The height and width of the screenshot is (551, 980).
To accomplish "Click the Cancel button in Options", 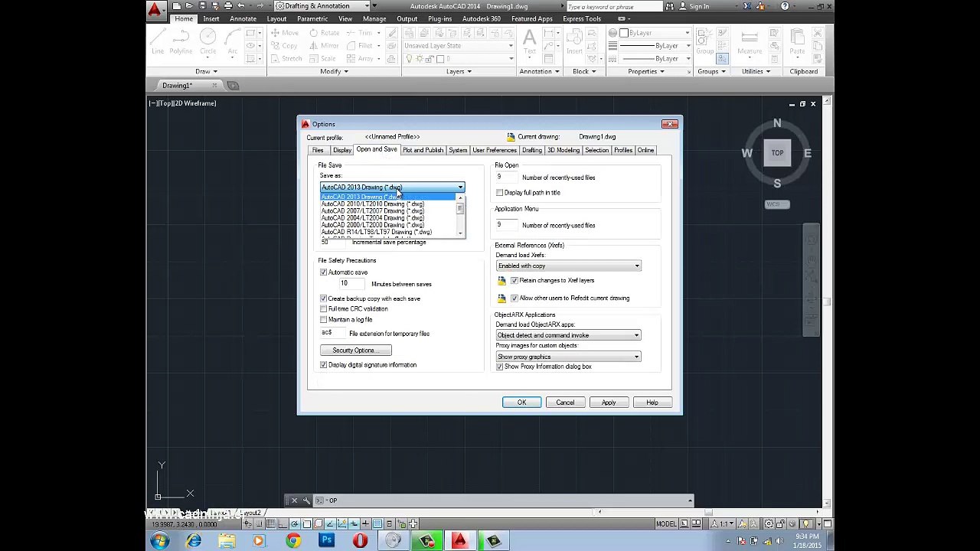I will [565, 403].
